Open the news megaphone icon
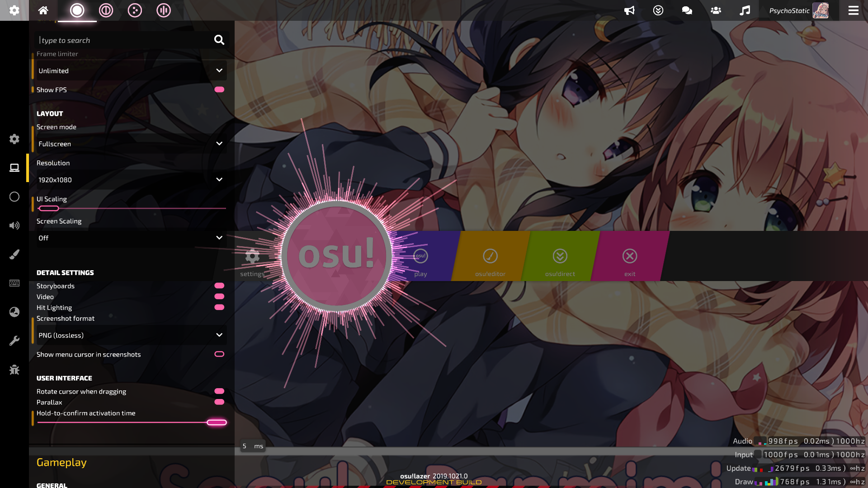This screenshot has height=488, width=868. tap(629, 10)
